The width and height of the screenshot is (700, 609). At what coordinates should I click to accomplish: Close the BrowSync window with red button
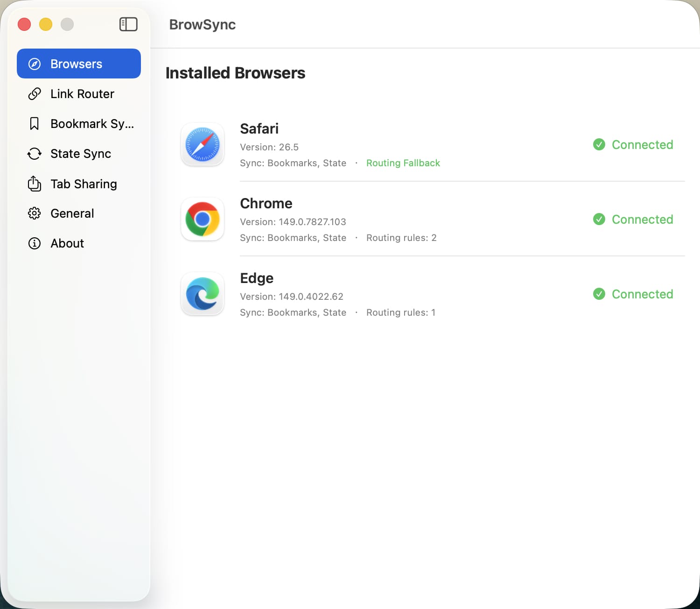point(24,24)
